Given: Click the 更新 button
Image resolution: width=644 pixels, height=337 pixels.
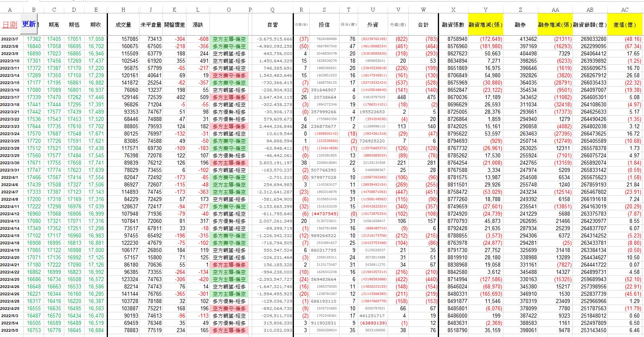Looking at the screenshot, I should (x=29, y=24).
